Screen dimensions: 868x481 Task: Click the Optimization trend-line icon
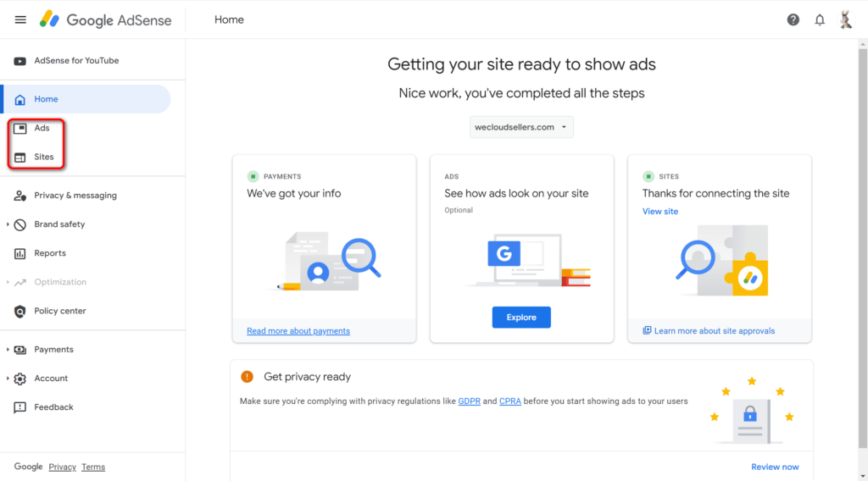[x=20, y=282]
